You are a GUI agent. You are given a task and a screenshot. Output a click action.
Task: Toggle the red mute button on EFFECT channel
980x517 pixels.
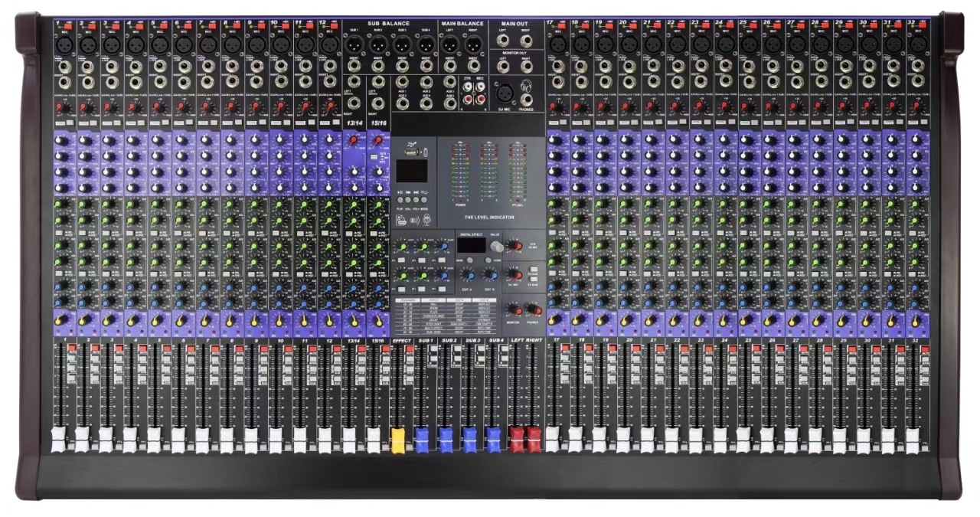[409, 349]
